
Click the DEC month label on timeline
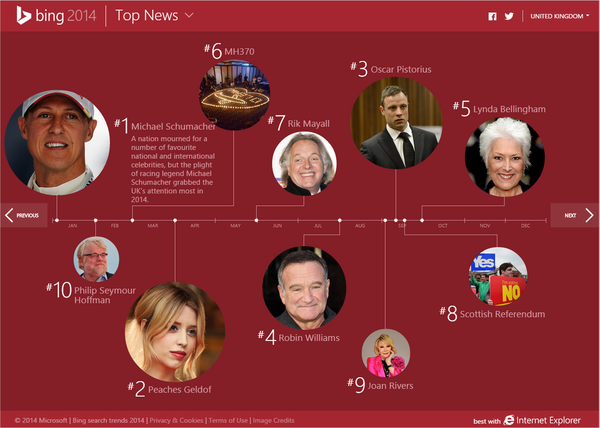coord(525,226)
